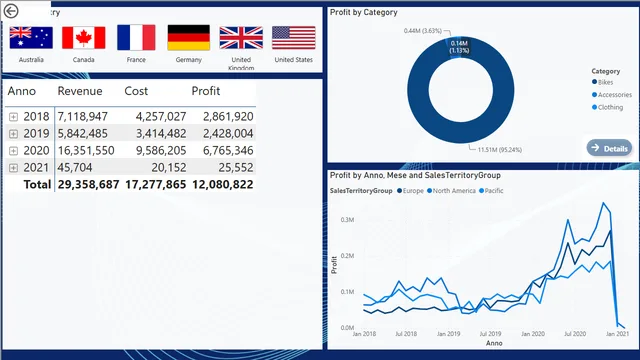Select the United States flag
Image resolution: width=640 pixels, height=360 pixels.
tap(294, 38)
